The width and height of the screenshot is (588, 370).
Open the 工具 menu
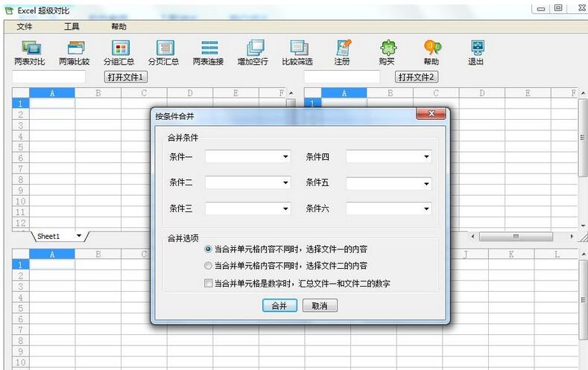72,27
